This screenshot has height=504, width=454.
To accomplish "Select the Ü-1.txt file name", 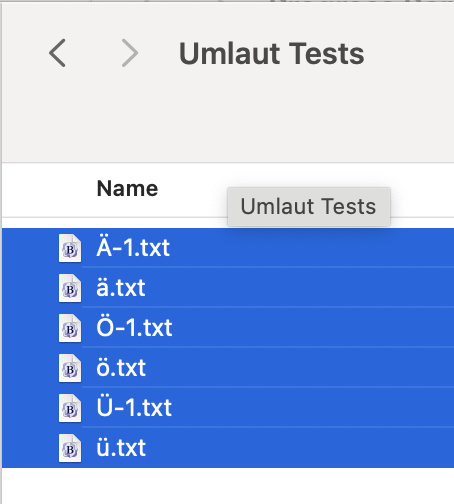I will pos(134,407).
